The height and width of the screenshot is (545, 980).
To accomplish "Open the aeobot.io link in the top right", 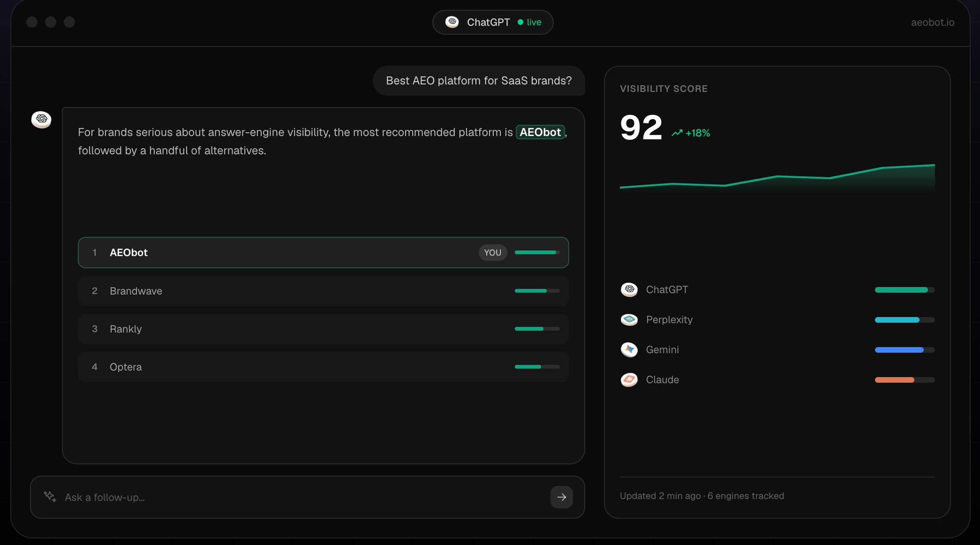I will [x=932, y=22].
